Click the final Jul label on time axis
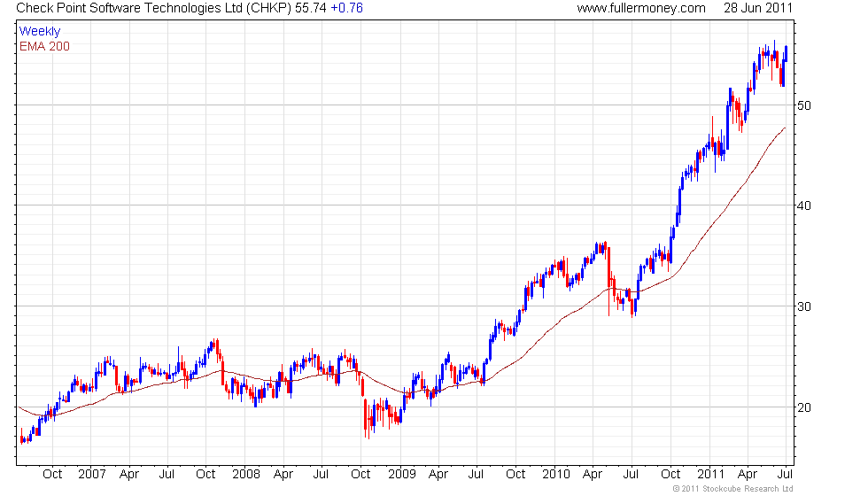 (785, 475)
